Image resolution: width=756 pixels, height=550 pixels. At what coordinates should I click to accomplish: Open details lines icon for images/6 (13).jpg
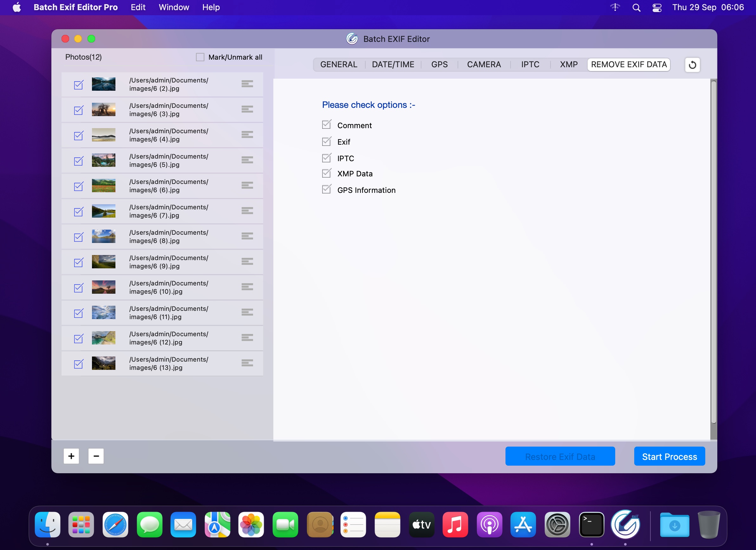coord(247,363)
